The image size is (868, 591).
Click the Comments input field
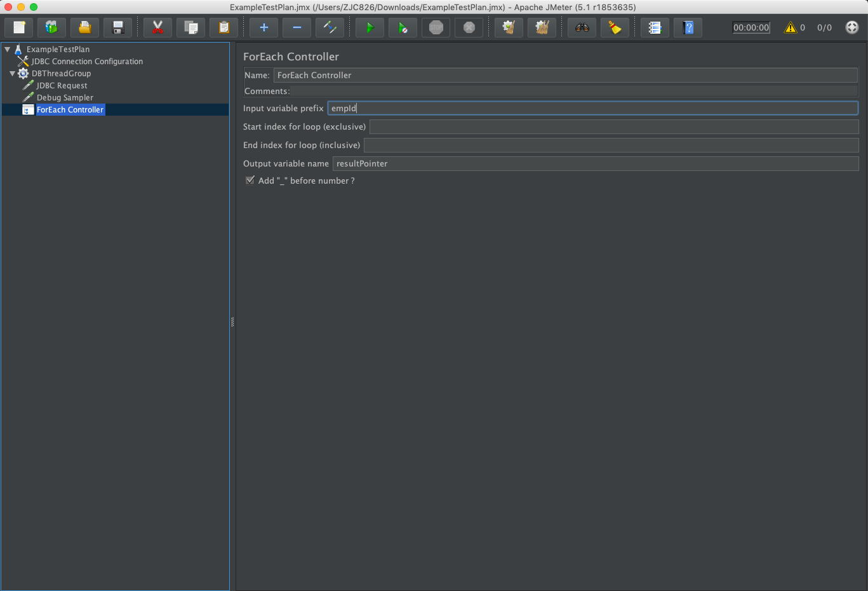[x=574, y=91]
